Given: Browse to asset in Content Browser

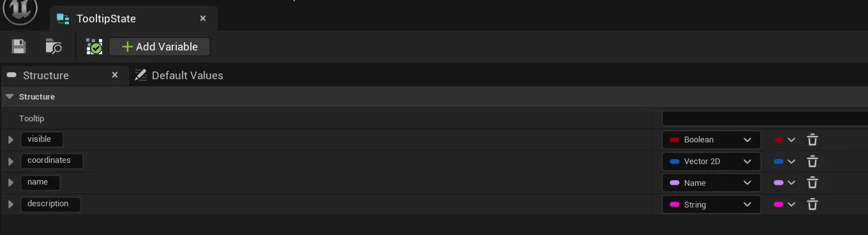Looking at the screenshot, I should [54, 47].
